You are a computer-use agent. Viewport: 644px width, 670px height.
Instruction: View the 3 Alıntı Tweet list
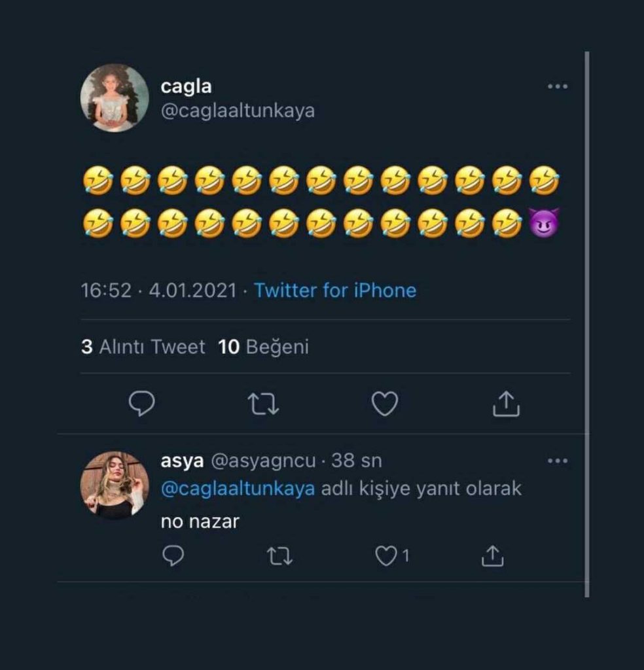[143, 347]
